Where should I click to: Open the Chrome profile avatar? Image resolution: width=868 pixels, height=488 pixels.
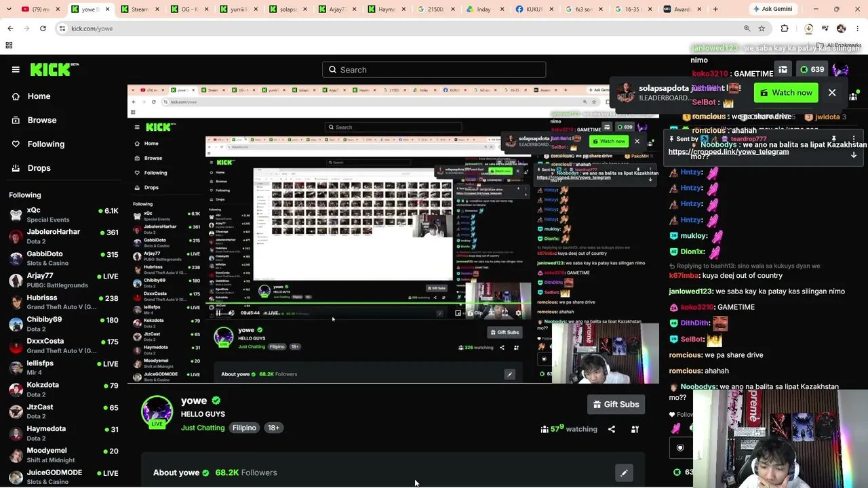[841, 28]
